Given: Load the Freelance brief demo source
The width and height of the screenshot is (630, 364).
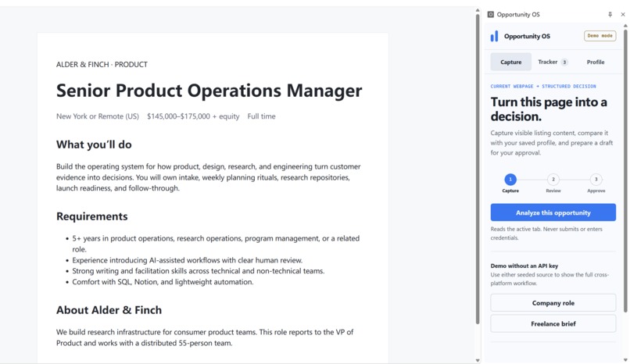Looking at the screenshot, I should coord(553,323).
